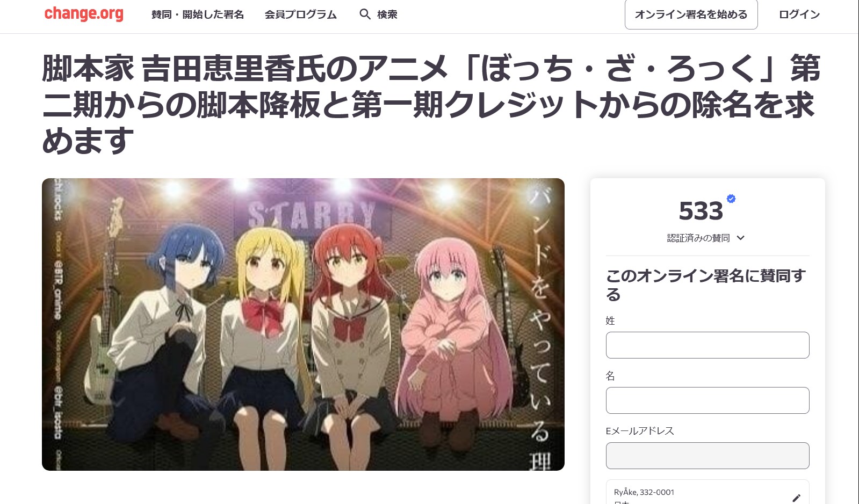Click the 533 signature count
Viewport: 859px width, 504px height.
coord(701,211)
